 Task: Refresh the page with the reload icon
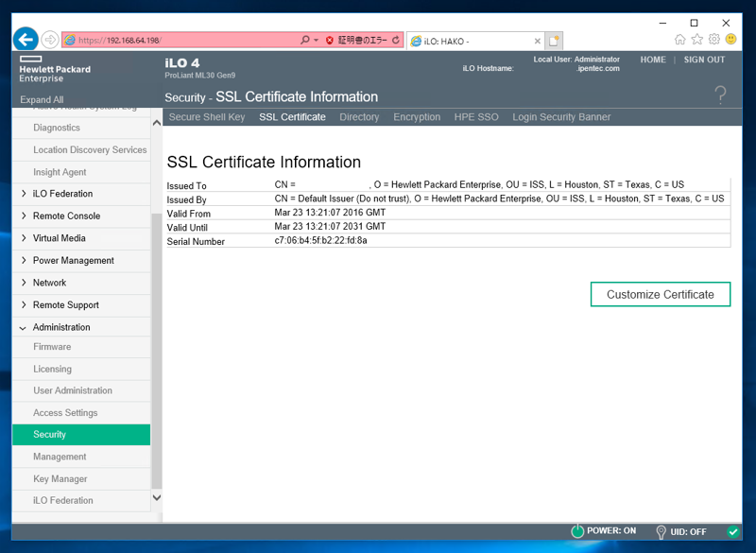[x=396, y=40]
